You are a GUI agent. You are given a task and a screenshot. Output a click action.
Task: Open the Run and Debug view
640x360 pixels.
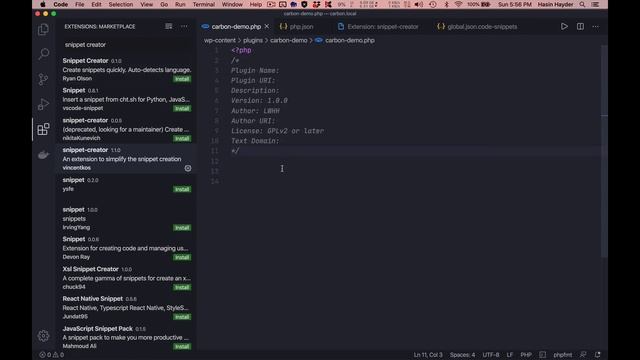[x=43, y=104]
